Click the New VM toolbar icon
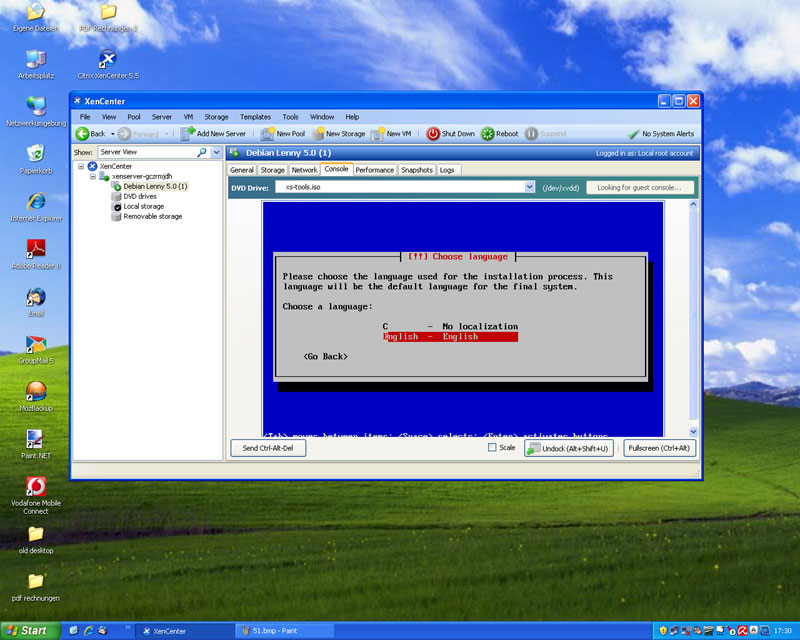 pos(378,134)
